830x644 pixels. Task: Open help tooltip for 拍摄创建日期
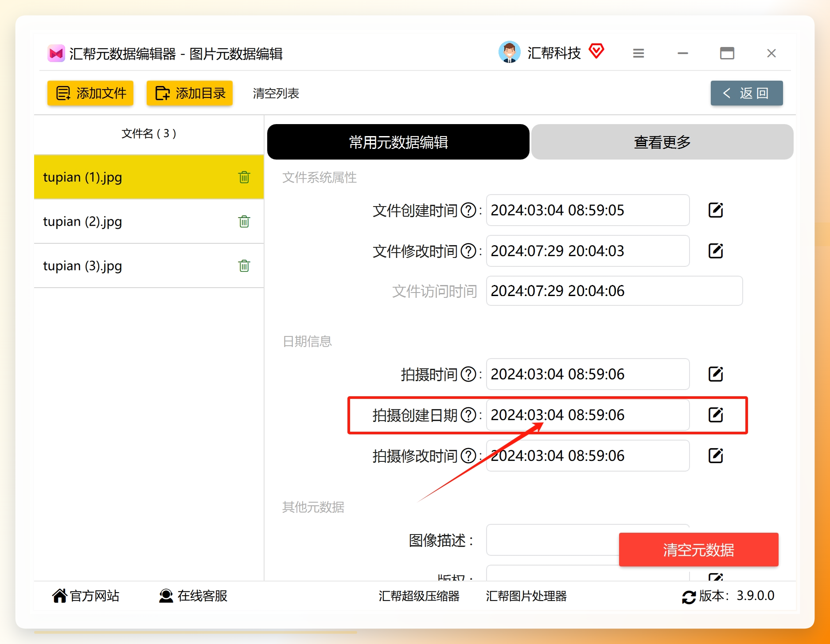coord(468,415)
